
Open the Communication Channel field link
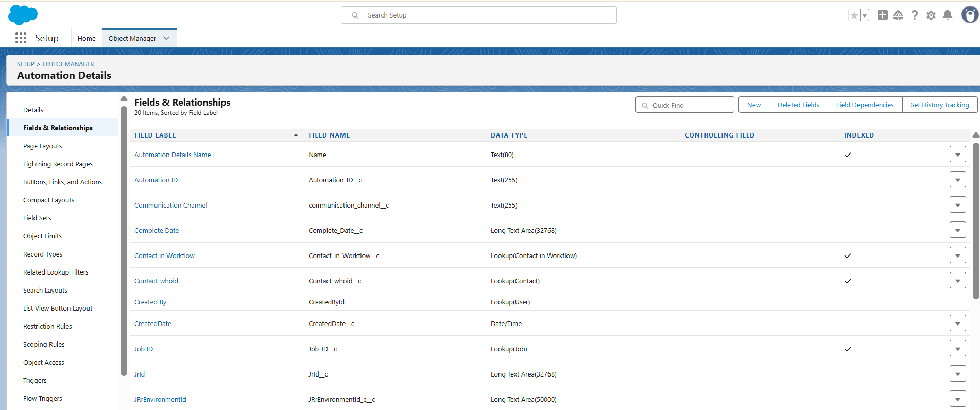coord(171,205)
